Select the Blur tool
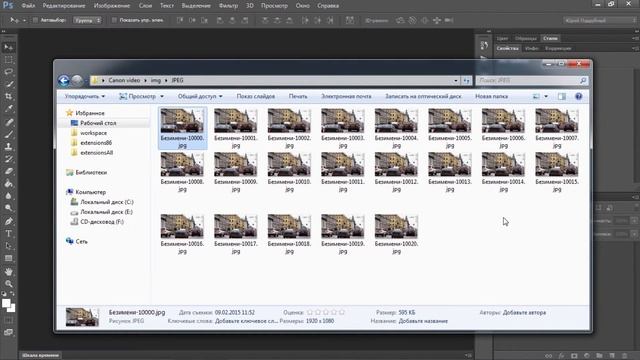640x360 pixels. tap(9, 196)
